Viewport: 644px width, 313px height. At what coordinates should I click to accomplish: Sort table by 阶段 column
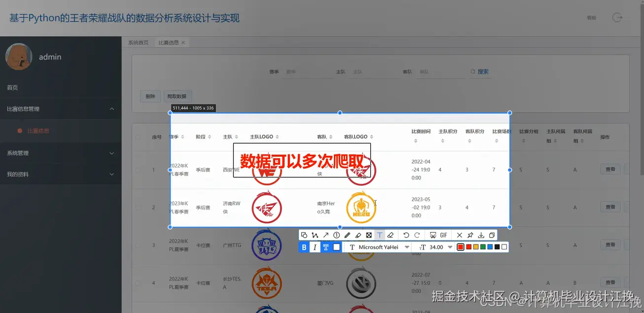(x=210, y=137)
